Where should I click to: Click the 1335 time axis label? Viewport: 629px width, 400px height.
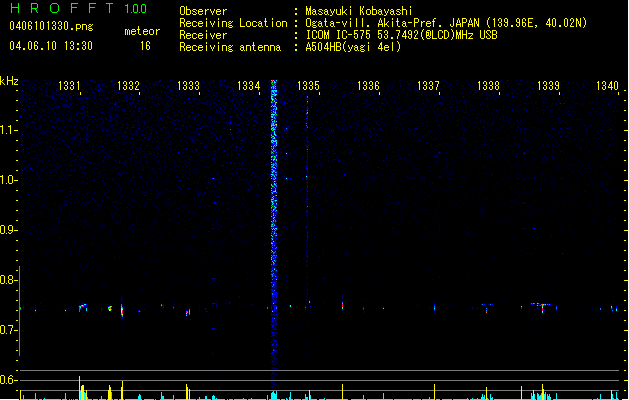click(x=308, y=86)
